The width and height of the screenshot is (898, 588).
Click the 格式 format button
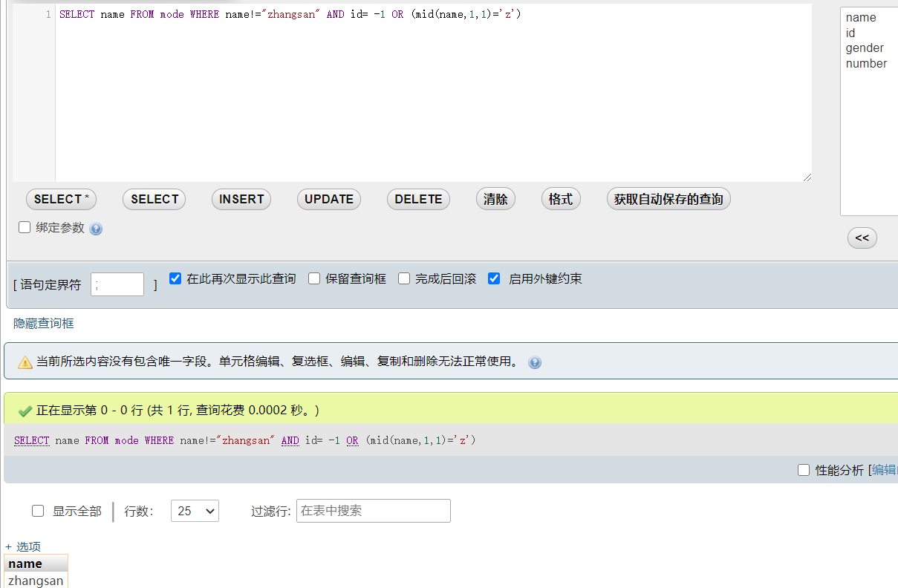561,199
